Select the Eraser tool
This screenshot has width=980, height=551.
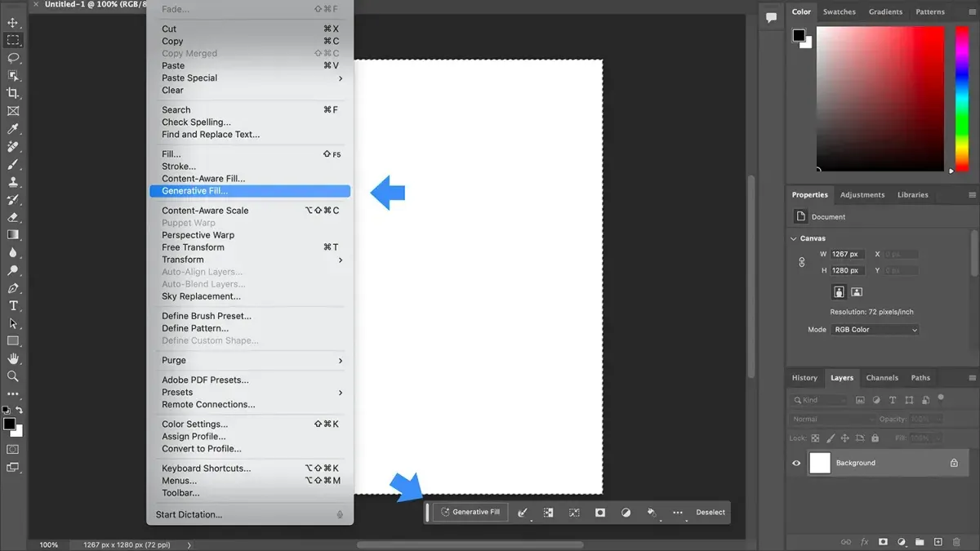(13, 217)
